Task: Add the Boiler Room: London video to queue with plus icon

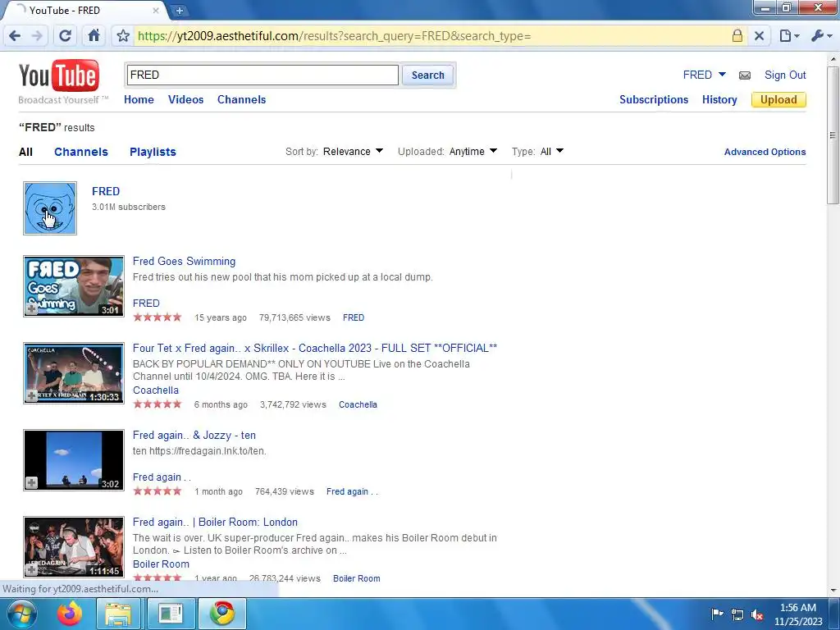Action: coord(32,569)
